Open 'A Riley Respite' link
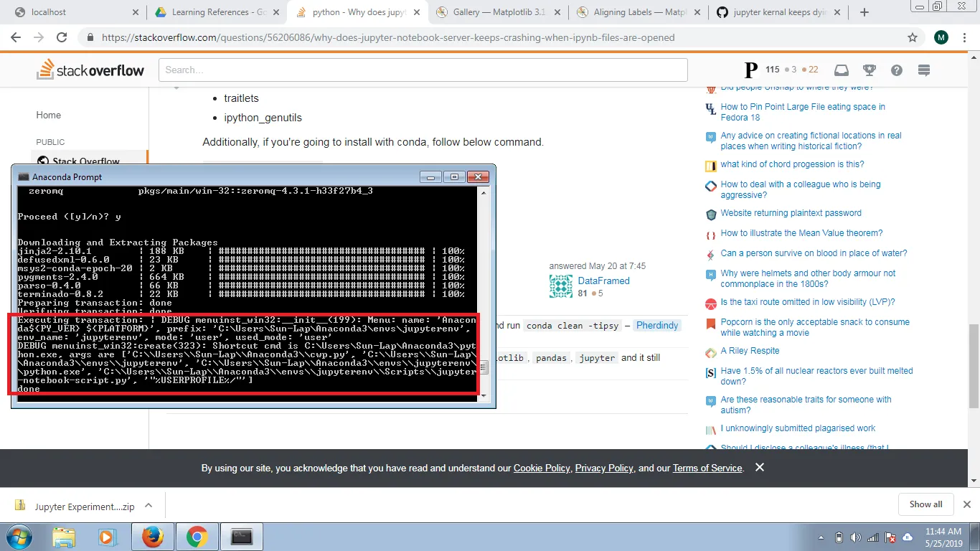980x551 pixels. [x=750, y=351]
